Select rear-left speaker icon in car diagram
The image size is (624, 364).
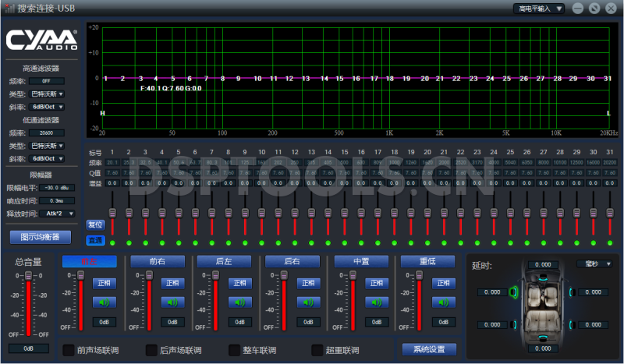(x=515, y=324)
